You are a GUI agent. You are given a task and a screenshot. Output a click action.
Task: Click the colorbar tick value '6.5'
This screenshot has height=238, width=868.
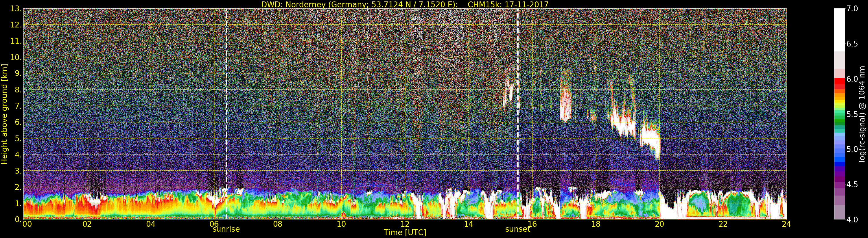(x=852, y=44)
